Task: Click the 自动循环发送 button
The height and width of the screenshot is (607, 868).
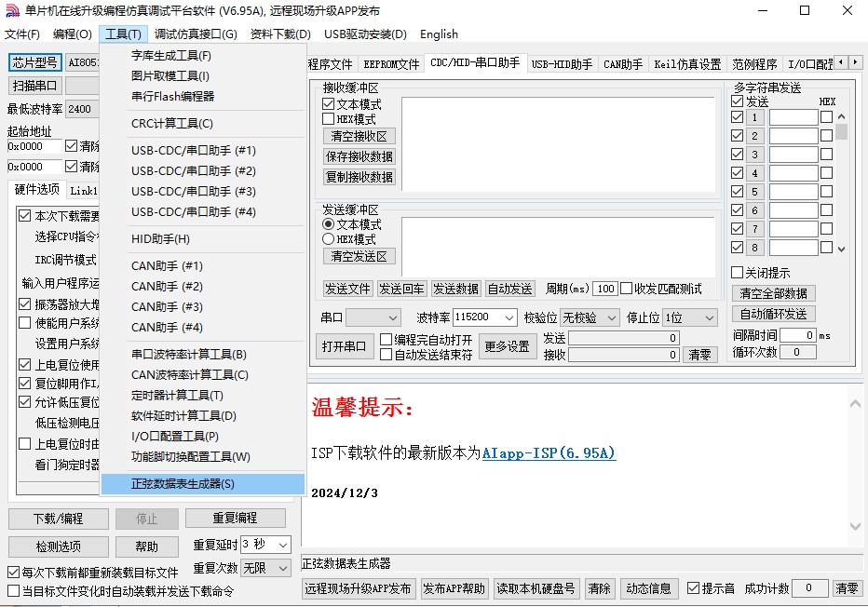Action: click(x=773, y=315)
